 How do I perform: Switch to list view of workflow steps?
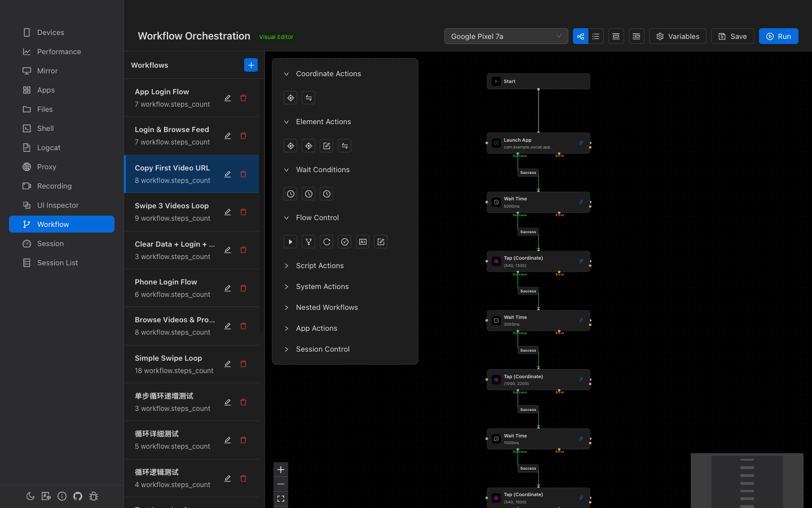click(x=596, y=36)
